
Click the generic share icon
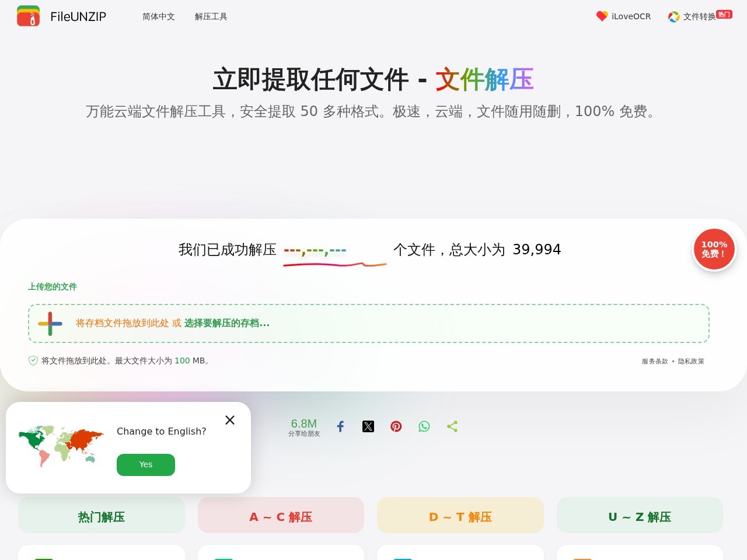[x=452, y=426]
